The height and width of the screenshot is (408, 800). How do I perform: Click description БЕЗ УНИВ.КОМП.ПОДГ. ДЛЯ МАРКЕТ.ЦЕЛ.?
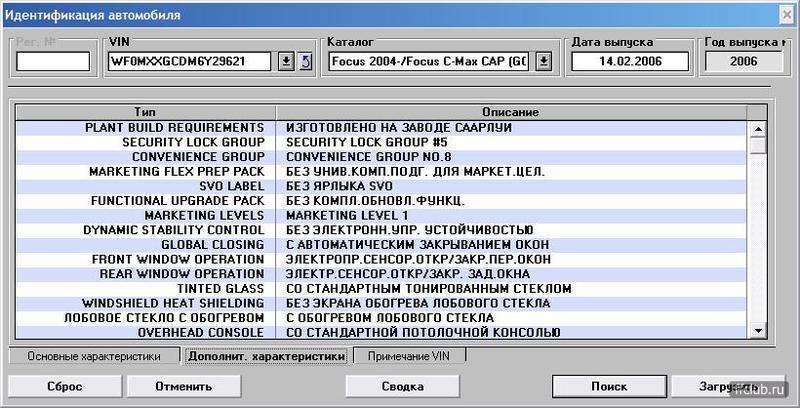(415, 171)
